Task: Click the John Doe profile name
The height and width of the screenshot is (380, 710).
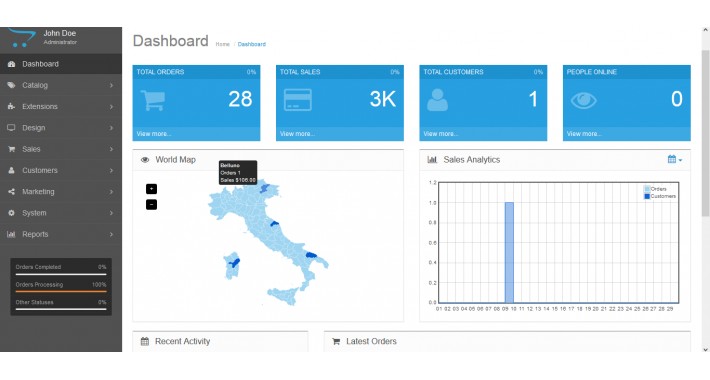Action: click(60, 33)
